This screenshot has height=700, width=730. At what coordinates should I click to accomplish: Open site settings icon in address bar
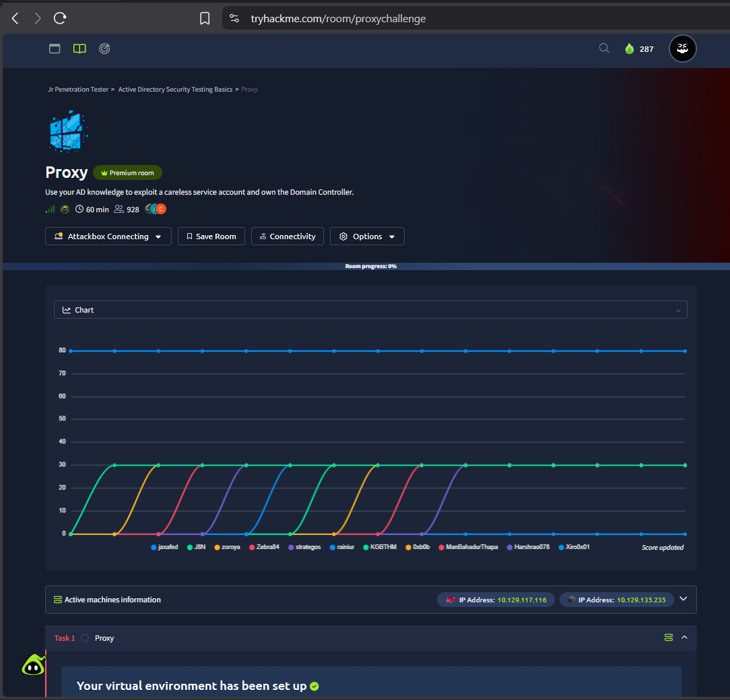[x=234, y=18]
